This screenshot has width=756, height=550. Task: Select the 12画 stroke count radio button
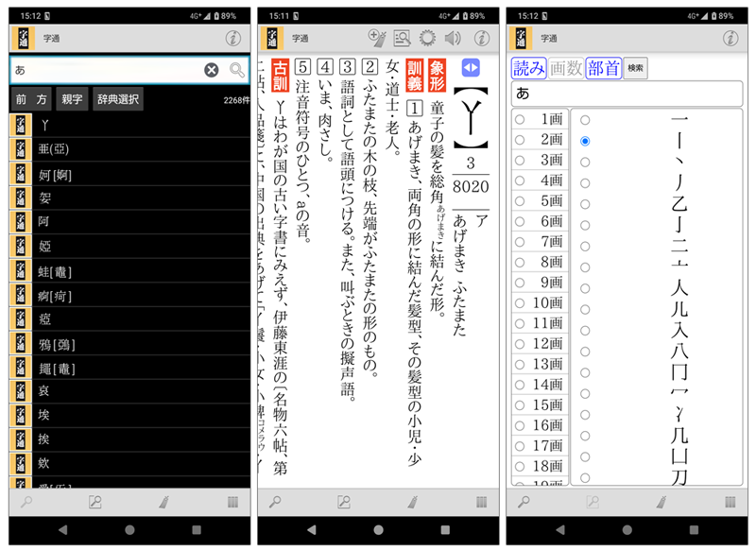point(520,345)
